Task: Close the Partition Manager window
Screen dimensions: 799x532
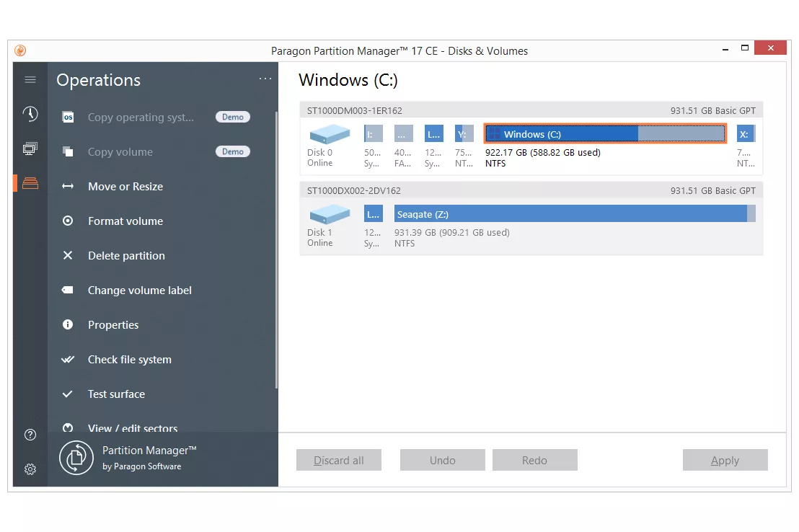Action: tap(770, 48)
